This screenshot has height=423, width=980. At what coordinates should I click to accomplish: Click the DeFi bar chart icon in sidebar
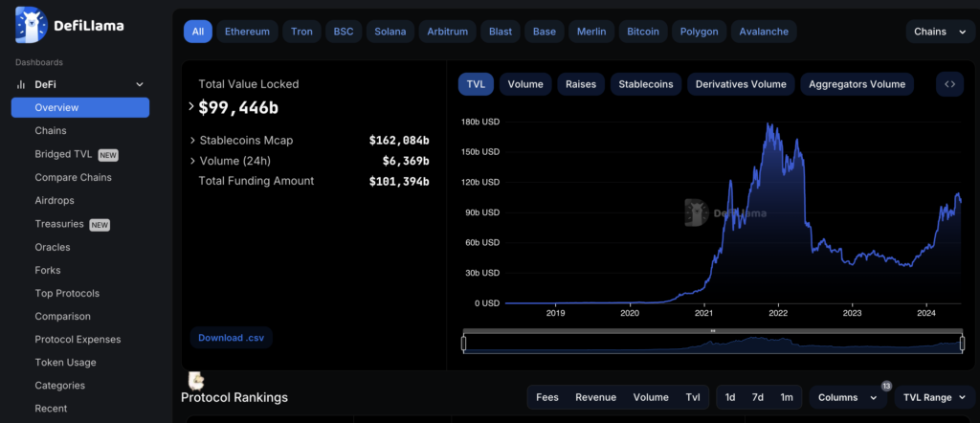pos(21,84)
